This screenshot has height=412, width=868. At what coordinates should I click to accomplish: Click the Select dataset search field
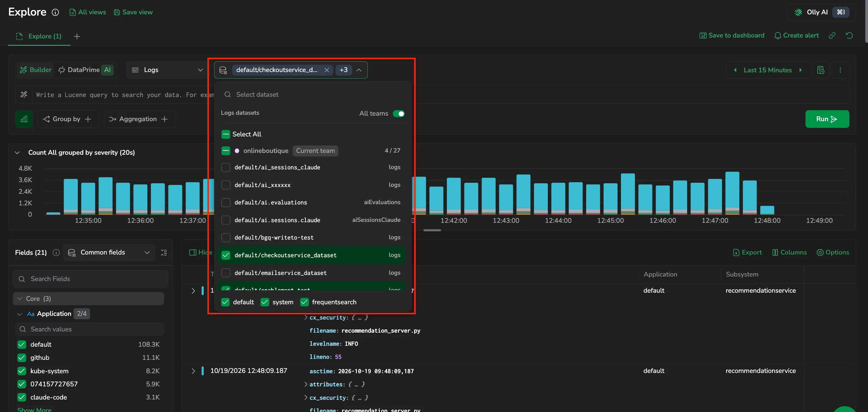click(x=313, y=95)
